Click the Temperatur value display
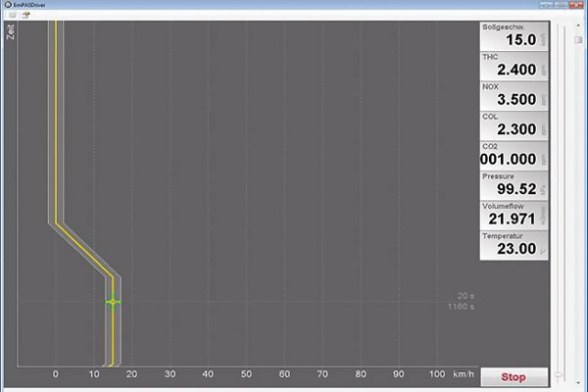588x392 pixels. pos(515,242)
